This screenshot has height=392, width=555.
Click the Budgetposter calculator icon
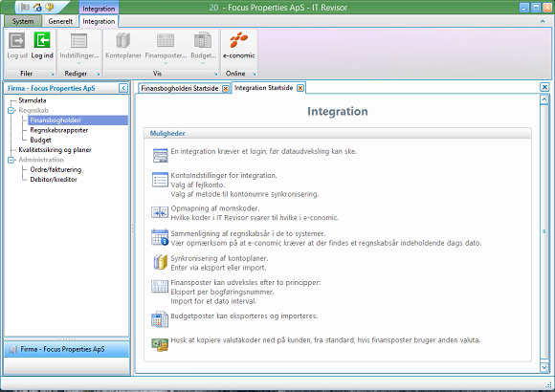coord(160,319)
